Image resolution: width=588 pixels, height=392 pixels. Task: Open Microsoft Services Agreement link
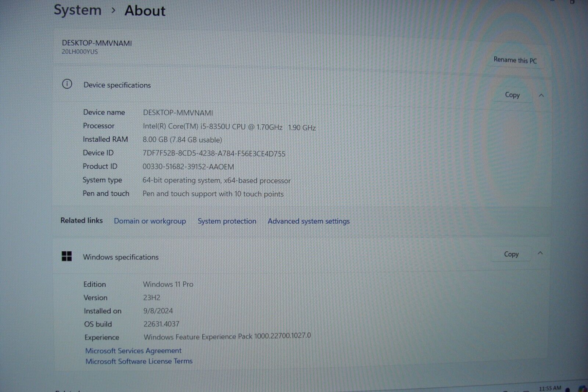tap(133, 351)
